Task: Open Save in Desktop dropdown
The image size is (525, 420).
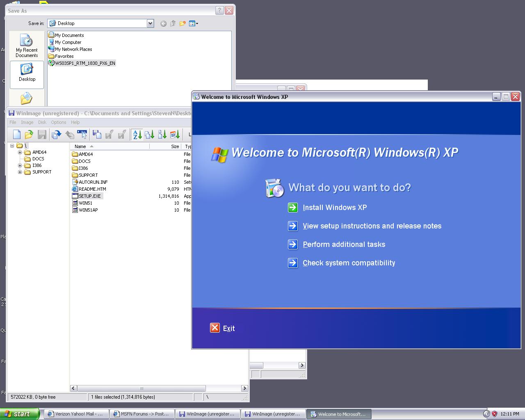Action: point(150,23)
